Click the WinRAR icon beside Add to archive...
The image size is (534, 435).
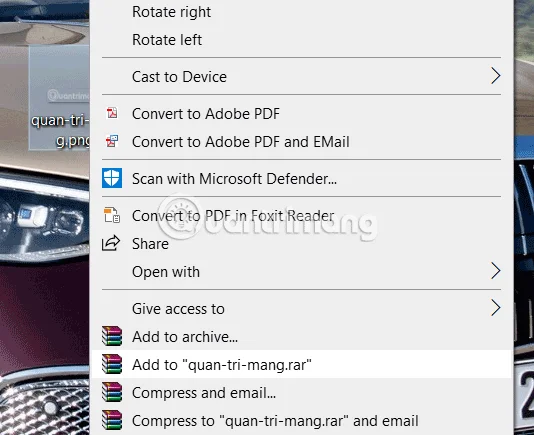click(112, 336)
